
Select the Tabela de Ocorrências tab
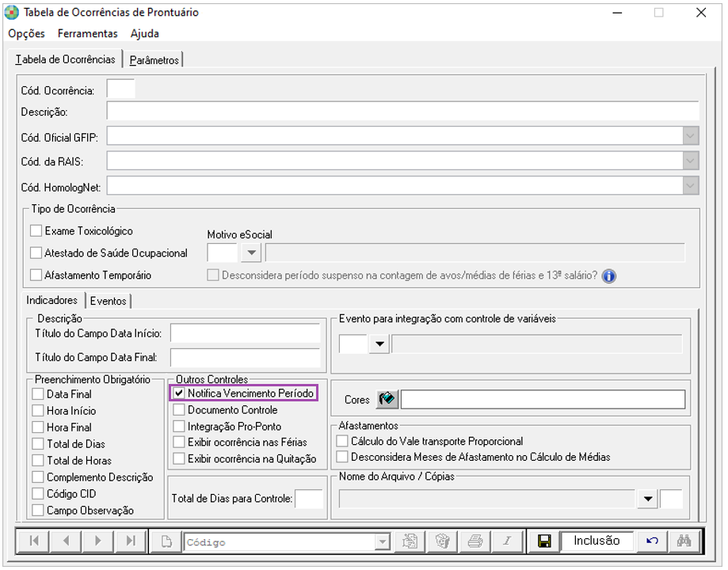pos(66,59)
